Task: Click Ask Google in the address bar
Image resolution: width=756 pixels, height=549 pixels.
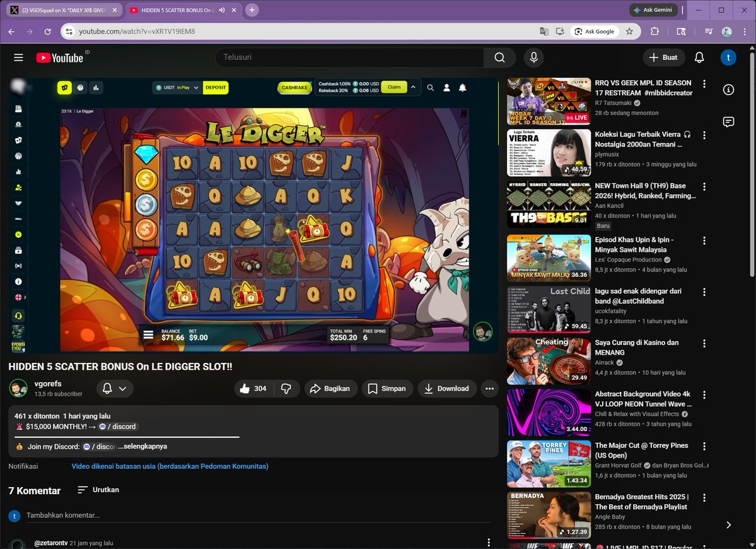Action: (x=595, y=32)
